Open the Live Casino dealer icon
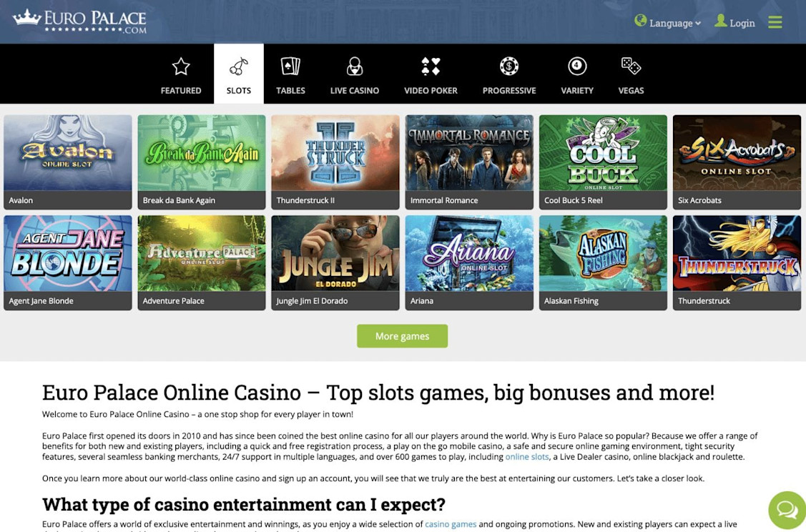The image size is (806, 532). [x=355, y=66]
